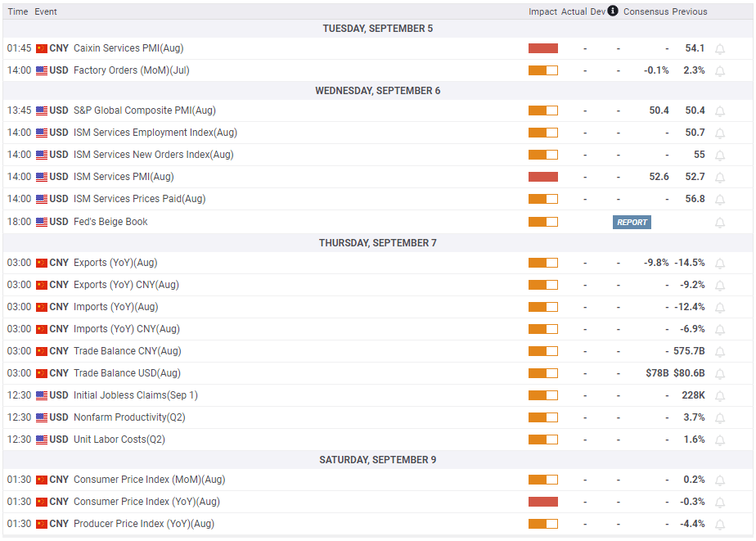Click the Impact column header

(x=542, y=11)
